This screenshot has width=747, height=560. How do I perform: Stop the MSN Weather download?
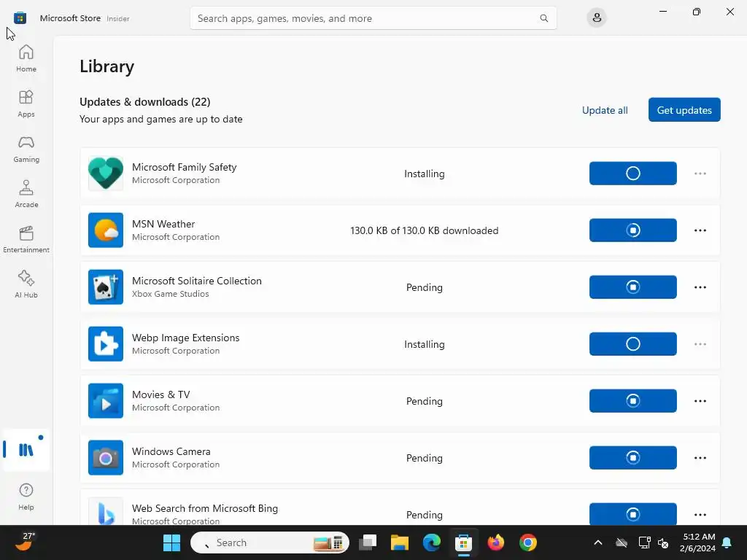pyautogui.click(x=632, y=230)
